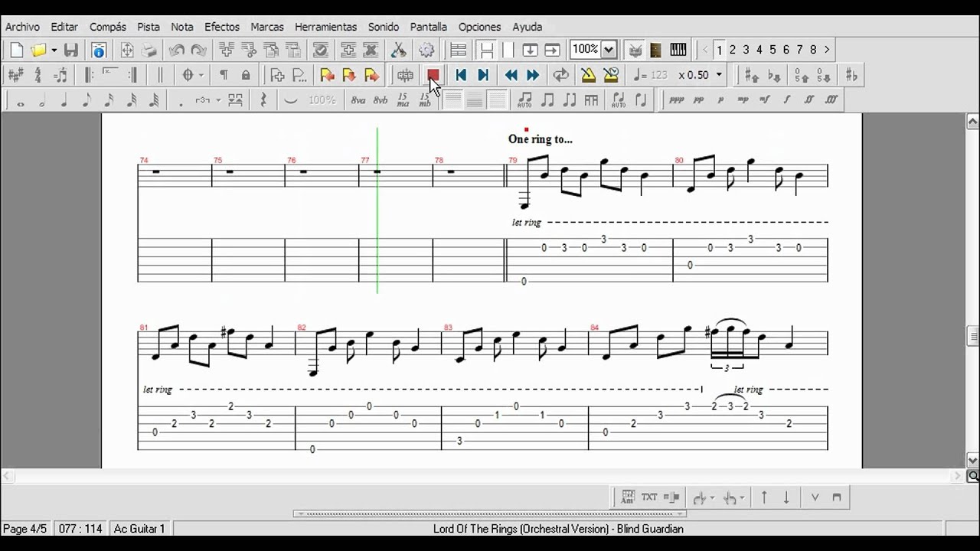Raise pitch a semitone (sharp up-arrow icon)
The image size is (980, 551).
tap(753, 75)
